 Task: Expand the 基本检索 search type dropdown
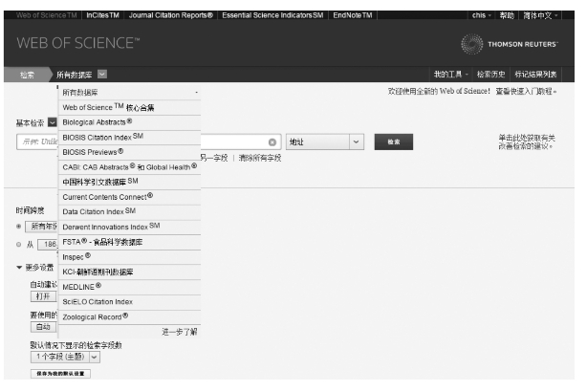(x=52, y=122)
